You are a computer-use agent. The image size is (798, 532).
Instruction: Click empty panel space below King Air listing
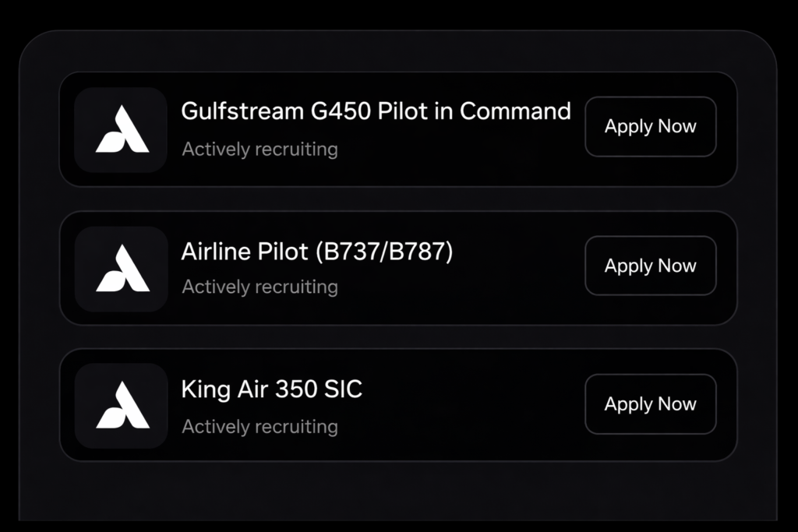pos(397,491)
